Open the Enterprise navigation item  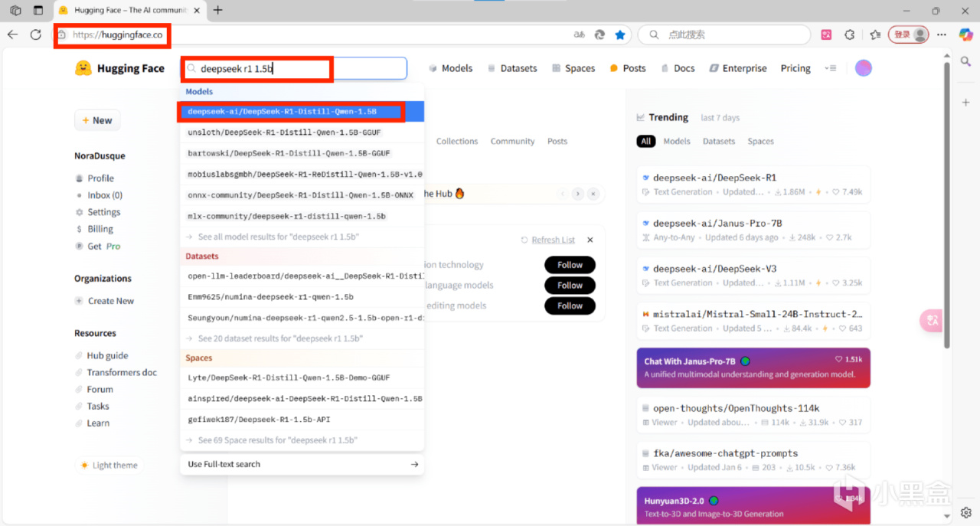pyautogui.click(x=738, y=68)
